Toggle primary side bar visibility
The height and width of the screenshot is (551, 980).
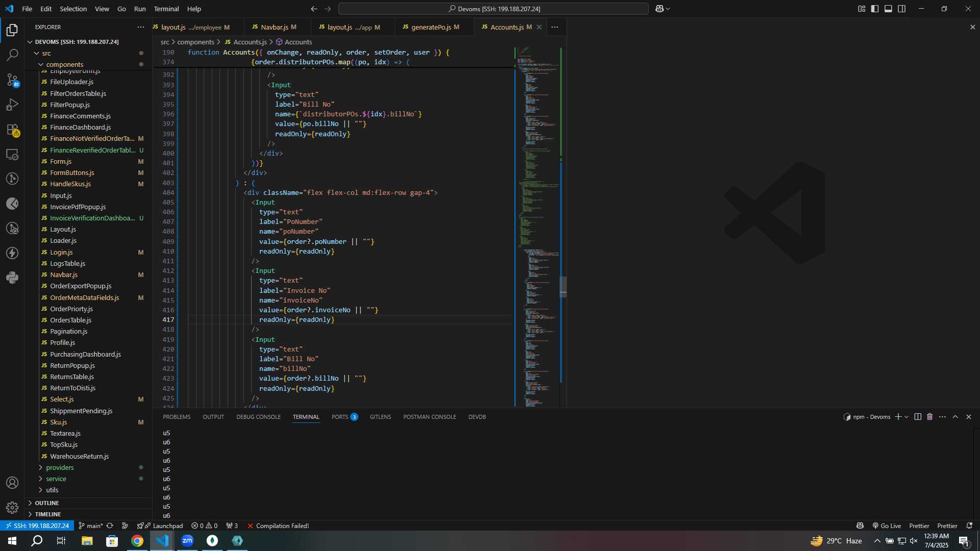pos(875,9)
